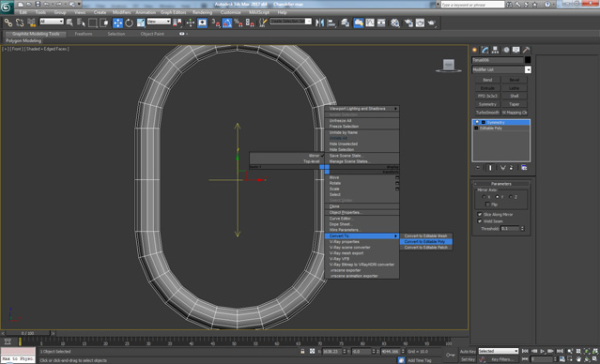Toggle the Angle Snap magnet icon
The image size is (600, 364).
(227, 23)
